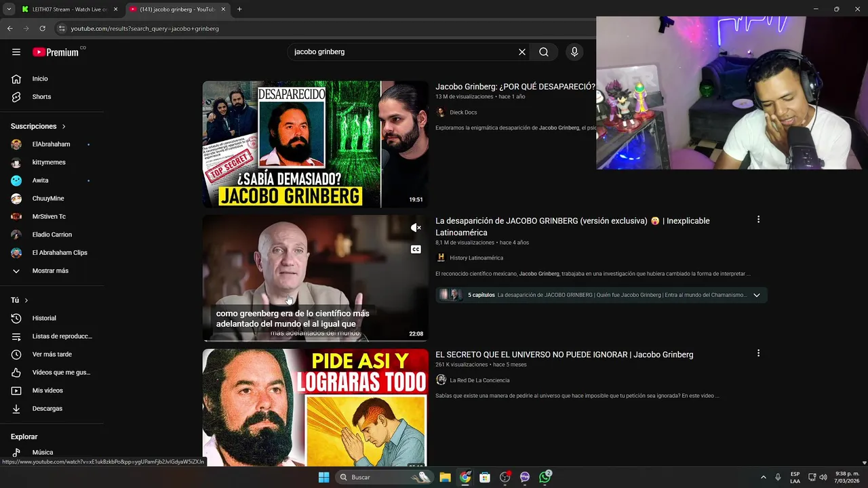Open Windows Start menu

point(323,477)
